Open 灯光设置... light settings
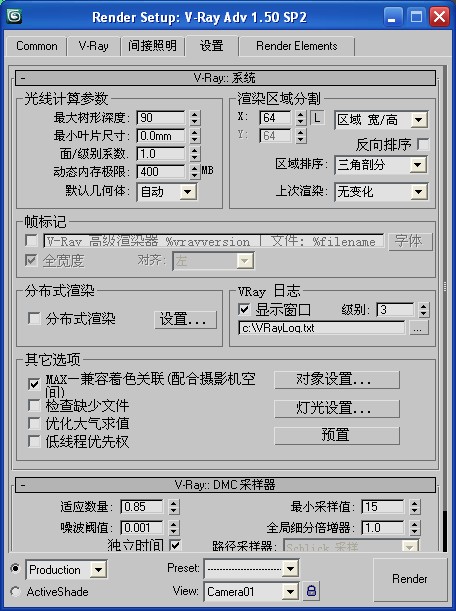Viewport: 456px width, 611px height. 337,408
